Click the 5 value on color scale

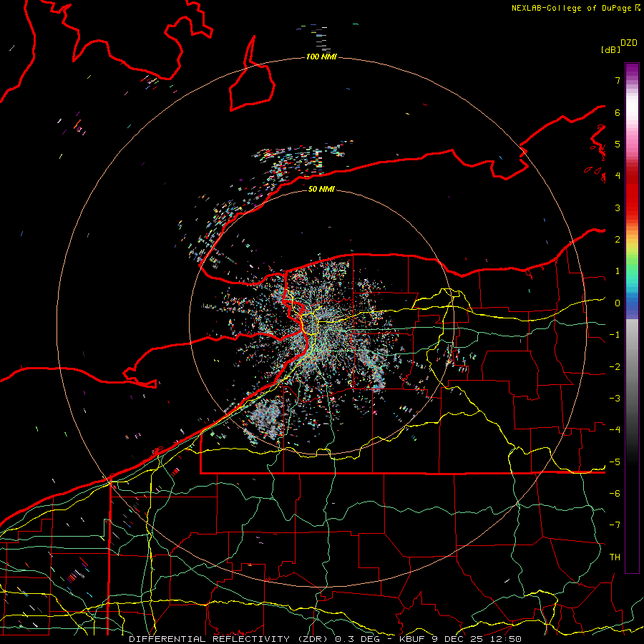point(618,144)
